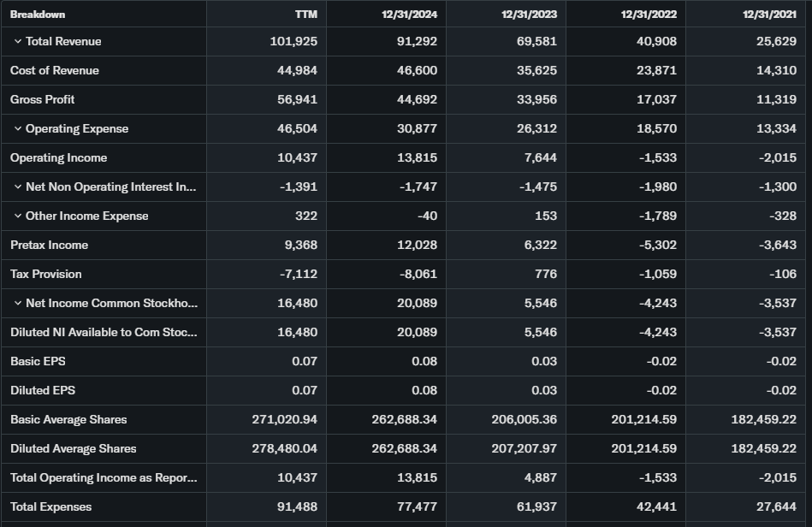Viewport: 812px width, 527px height.
Task: Select the Basic Average Shares row label
Action: coord(68,420)
